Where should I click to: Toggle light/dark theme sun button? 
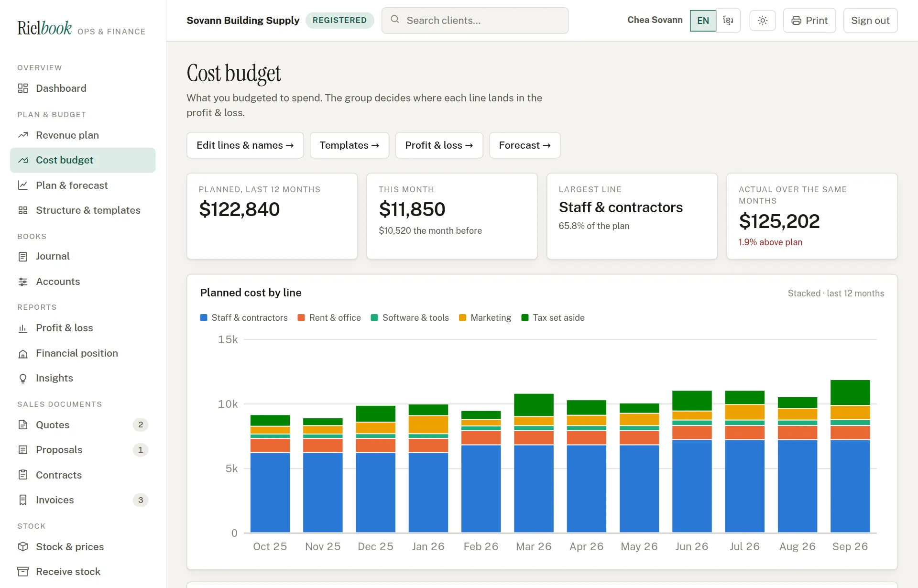pos(763,21)
